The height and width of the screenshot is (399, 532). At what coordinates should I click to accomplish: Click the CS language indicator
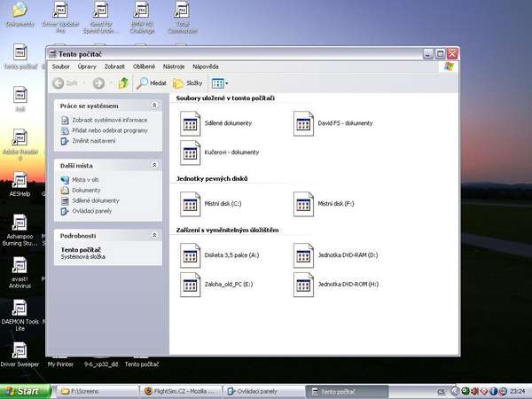(441, 392)
